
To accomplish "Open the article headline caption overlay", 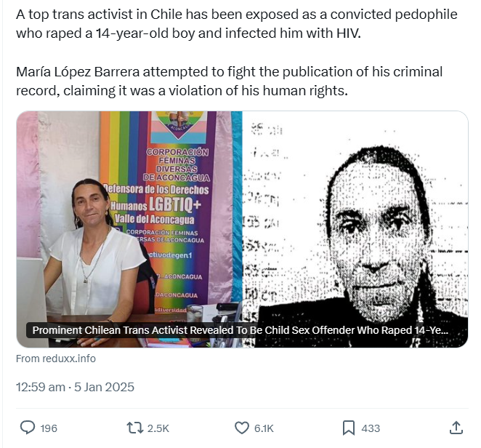I will (x=240, y=330).
